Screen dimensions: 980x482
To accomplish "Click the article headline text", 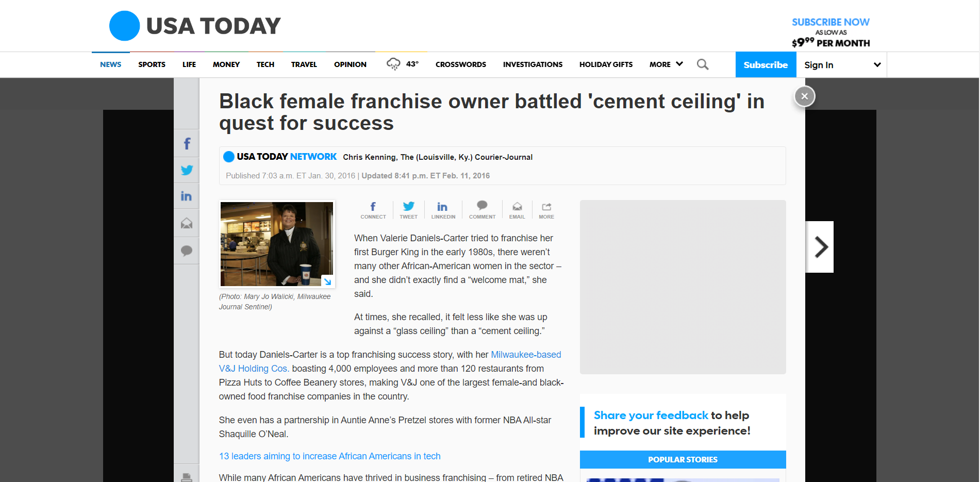I will pos(492,112).
